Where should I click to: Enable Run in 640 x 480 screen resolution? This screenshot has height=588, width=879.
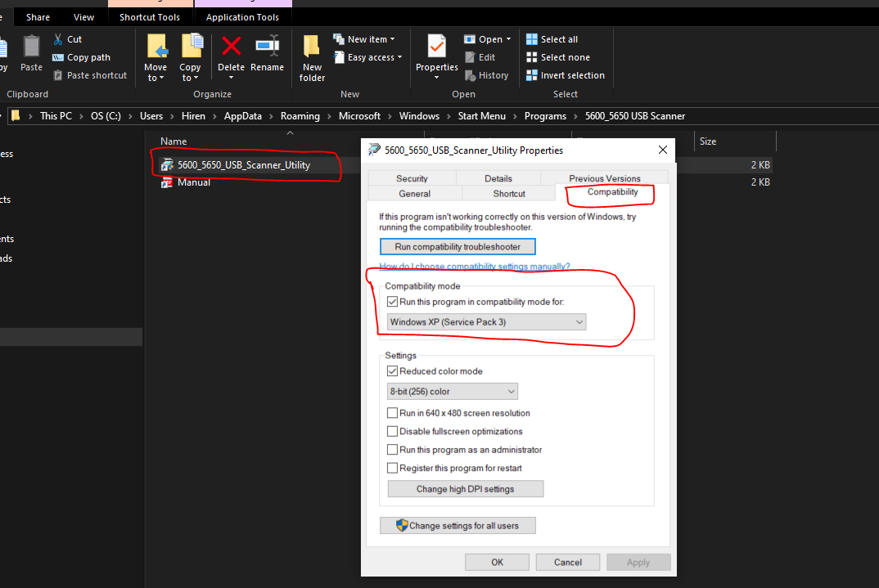tap(392, 413)
